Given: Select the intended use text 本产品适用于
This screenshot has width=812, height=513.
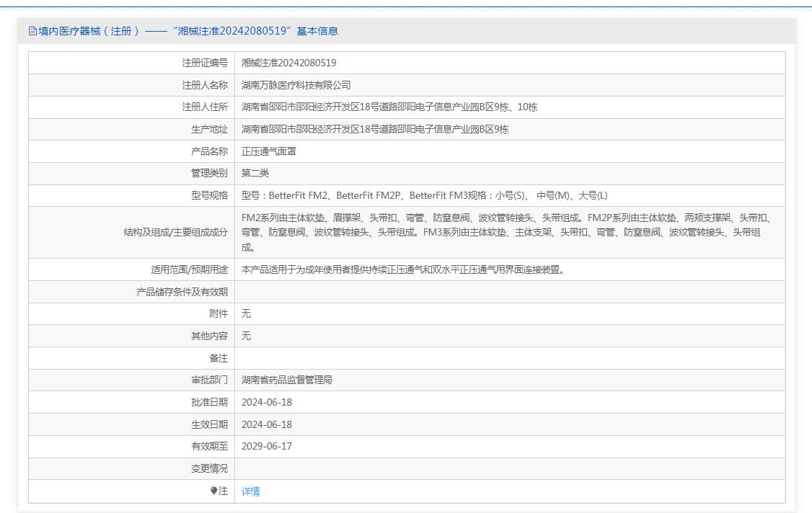Looking at the screenshot, I should click(x=402, y=269).
